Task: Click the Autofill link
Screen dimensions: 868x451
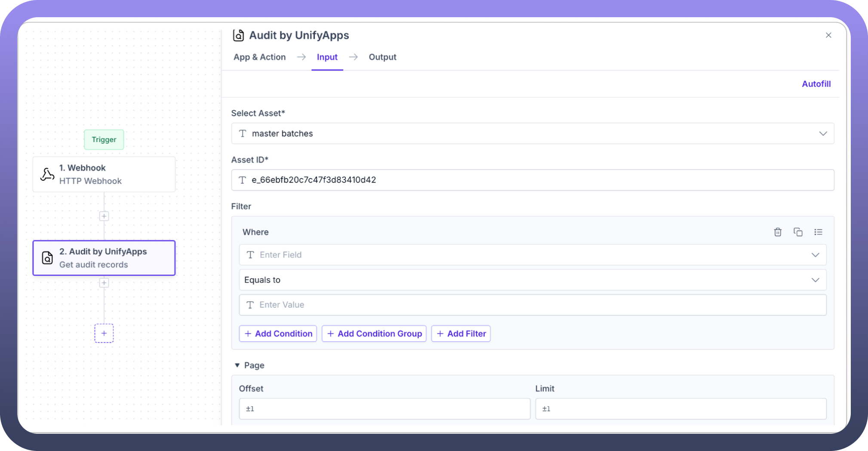Action: tap(816, 84)
